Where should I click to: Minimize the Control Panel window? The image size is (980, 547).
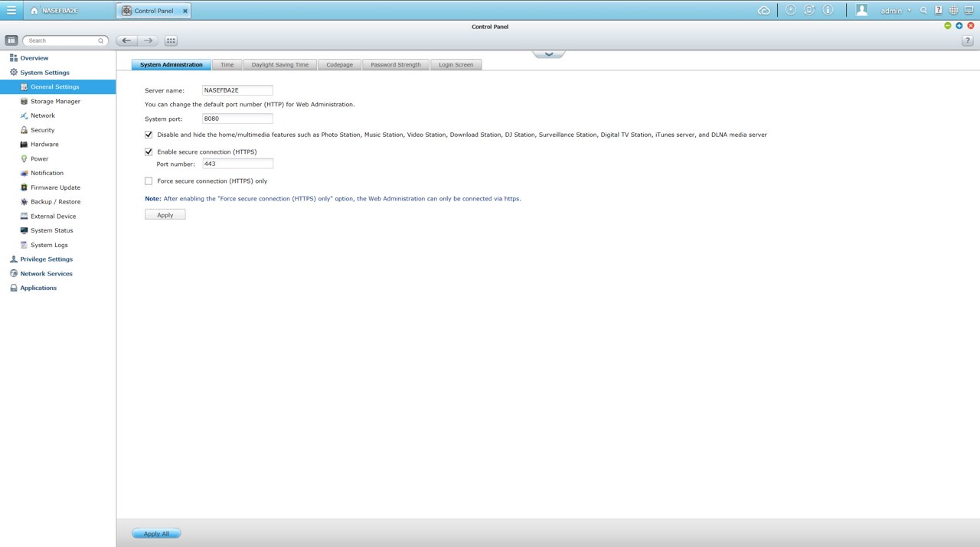point(948,26)
